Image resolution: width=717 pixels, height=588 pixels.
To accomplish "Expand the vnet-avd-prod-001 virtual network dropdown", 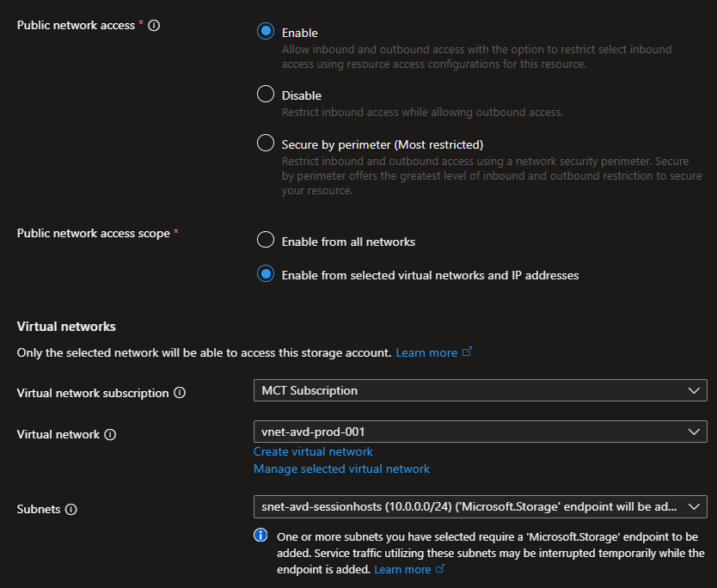I will pyautogui.click(x=480, y=432).
